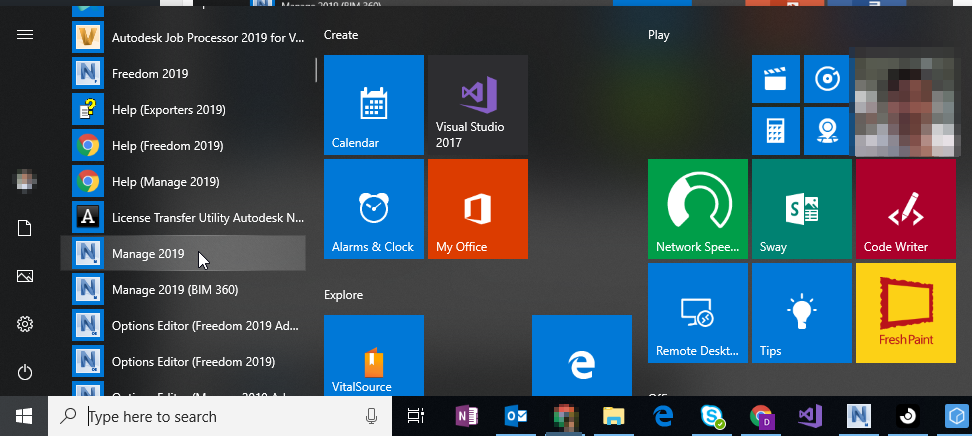Expand the Start menu hamburger button
Image resolution: width=972 pixels, height=436 pixels.
point(25,34)
